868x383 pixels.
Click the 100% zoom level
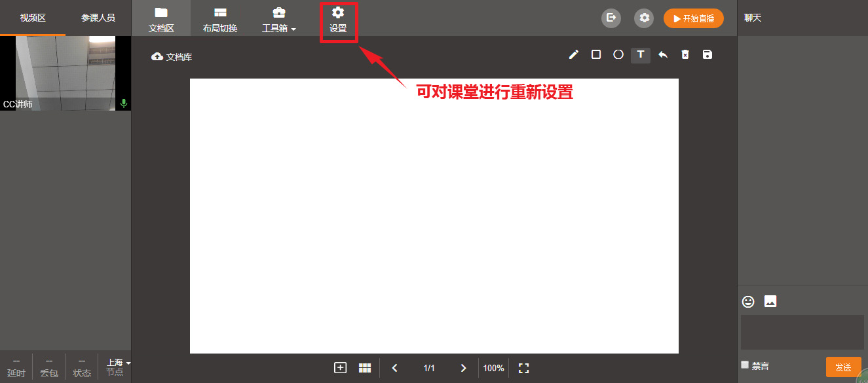point(493,369)
